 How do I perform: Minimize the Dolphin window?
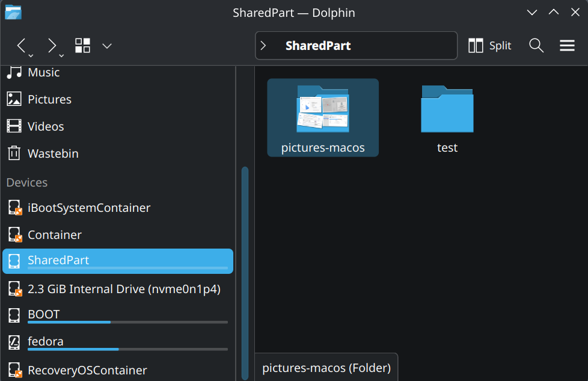pos(531,13)
